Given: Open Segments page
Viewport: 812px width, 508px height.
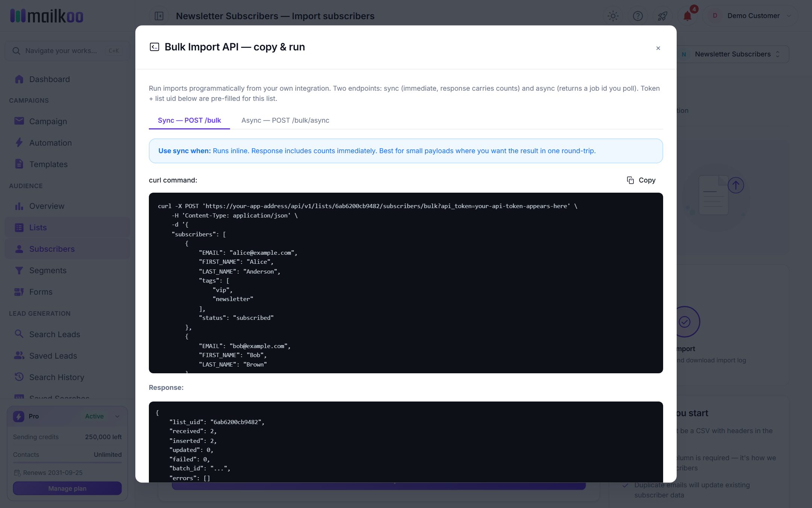Looking at the screenshot, I should [x=67, y=271].
